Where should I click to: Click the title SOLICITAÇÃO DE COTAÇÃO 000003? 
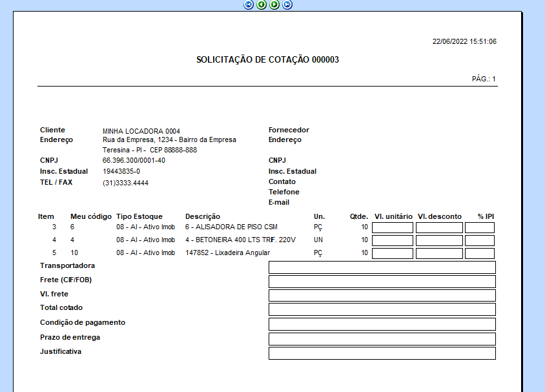pyautogui.click(x=267, y=60)
